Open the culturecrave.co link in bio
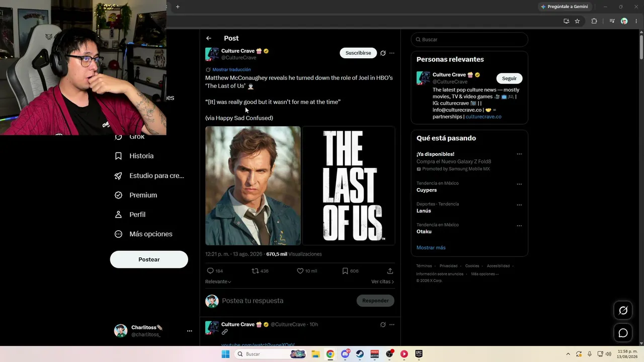This screenshot has height=362, width=644. tap(484, 117)
